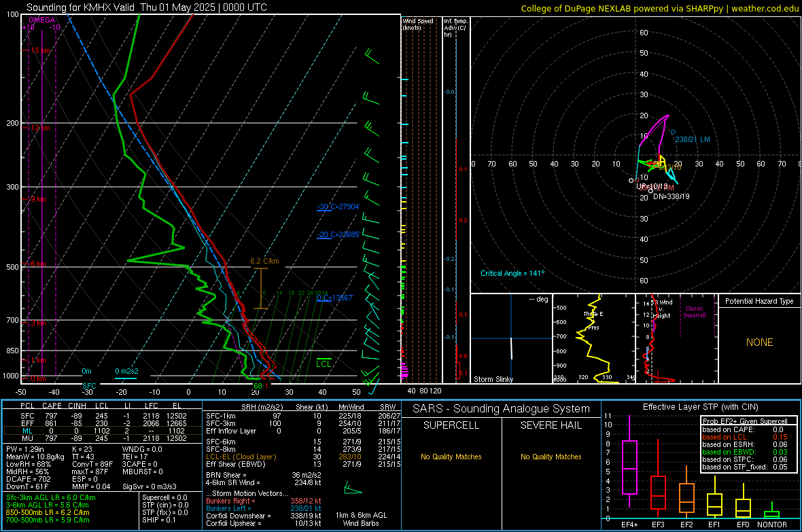Select the EFF parcel row
The width and height of the screenshot is (802, 532).
103,423
